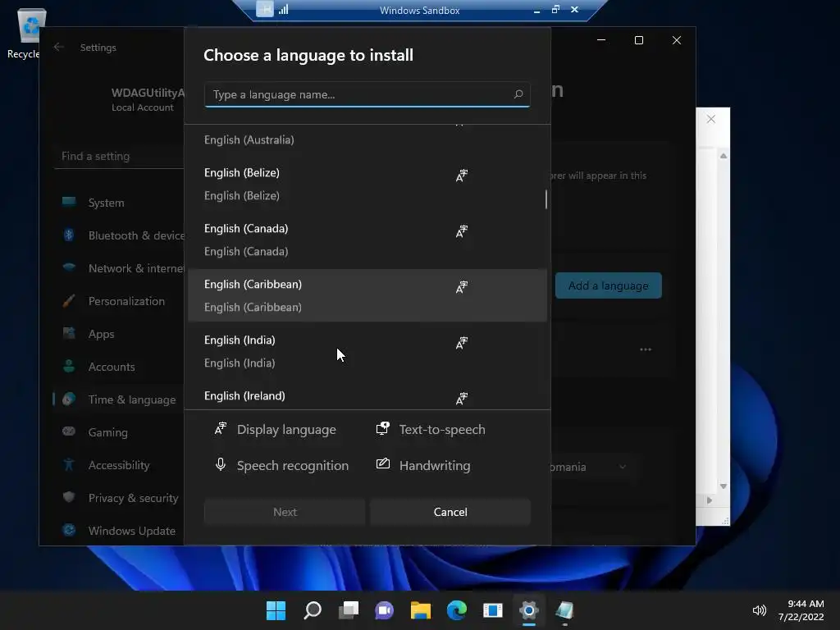The width and height of the screenshot is (840, 630).
Task: Click the clock and date in taskbar
Action: point(801,610)
